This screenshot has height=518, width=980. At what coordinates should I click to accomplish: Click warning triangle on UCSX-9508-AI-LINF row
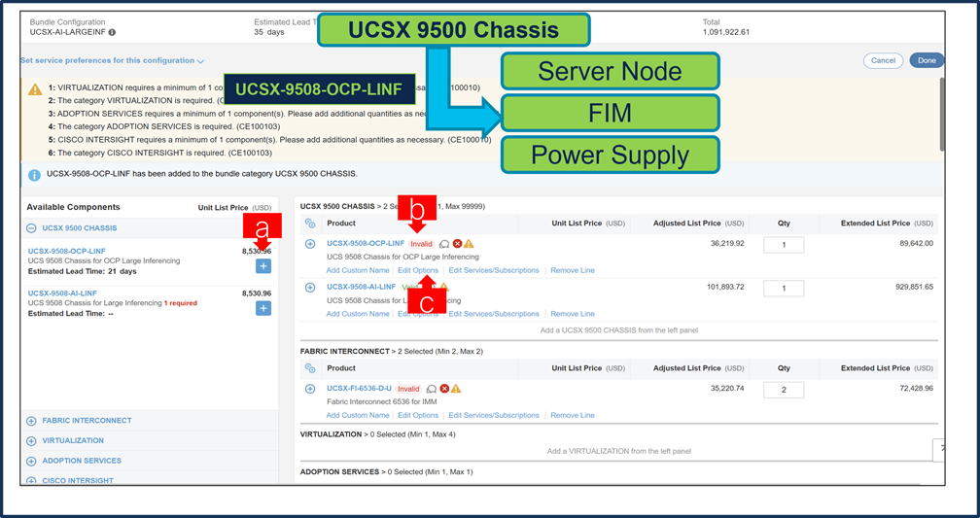click(443, 287)
